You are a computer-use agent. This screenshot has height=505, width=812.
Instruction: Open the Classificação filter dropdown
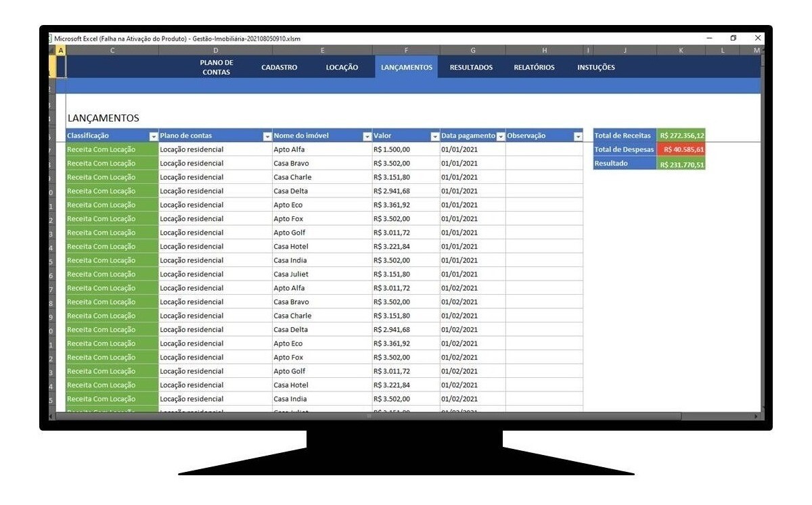154,137
